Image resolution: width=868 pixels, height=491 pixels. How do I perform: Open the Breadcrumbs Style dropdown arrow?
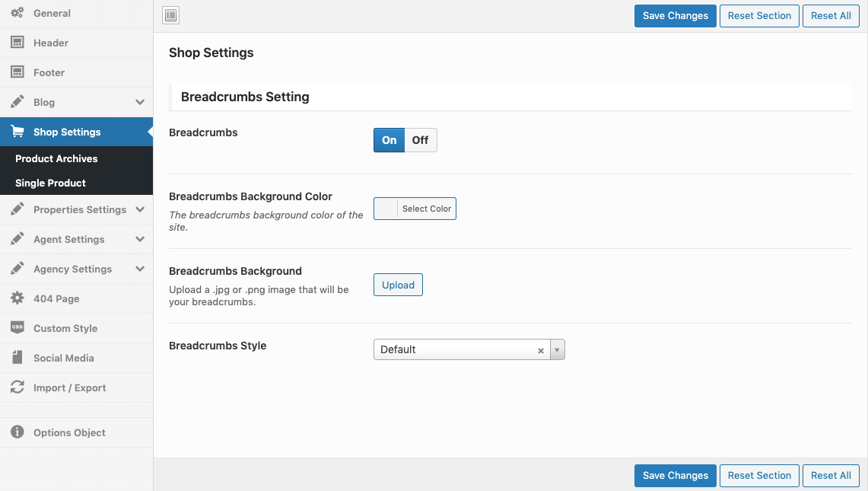(557, 349)
